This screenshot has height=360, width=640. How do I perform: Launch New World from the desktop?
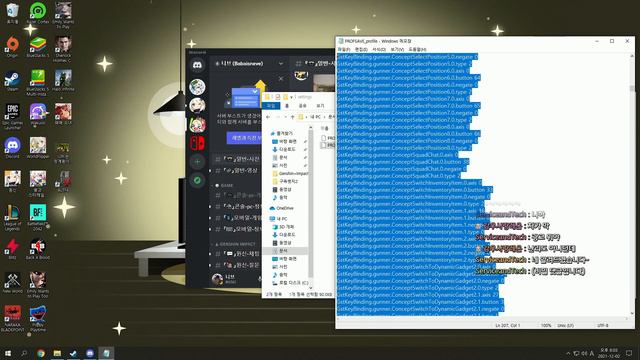(x=12, y=282)
